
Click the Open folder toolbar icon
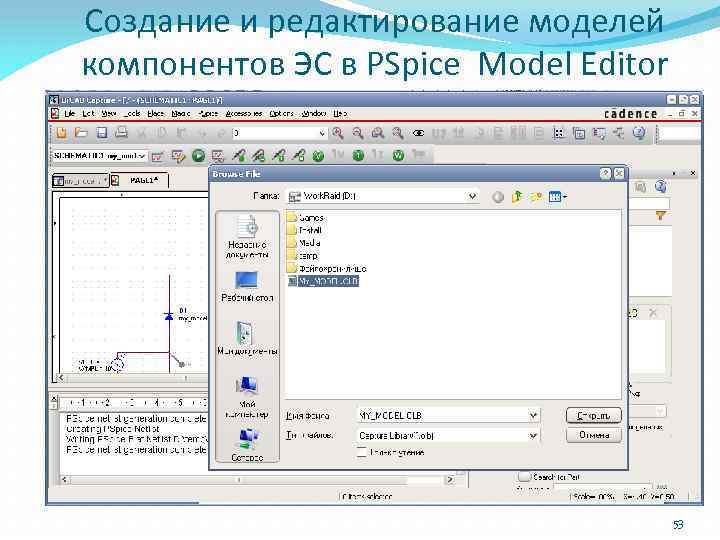[x=81, y=133]
